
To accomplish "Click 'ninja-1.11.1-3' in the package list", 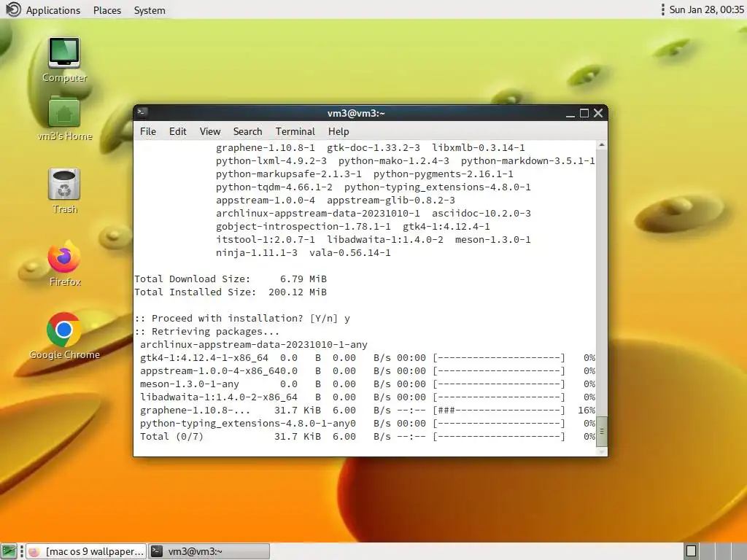I will tap(257, 253).
